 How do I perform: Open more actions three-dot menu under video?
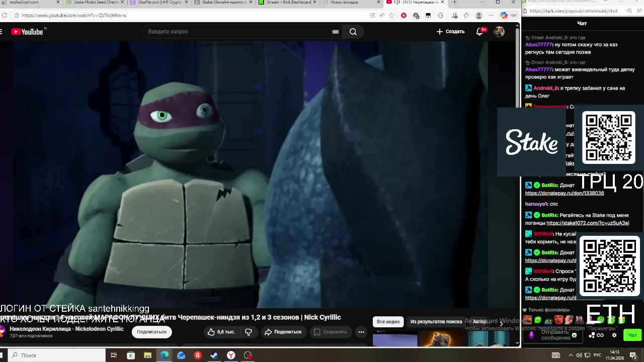[361, 332]
